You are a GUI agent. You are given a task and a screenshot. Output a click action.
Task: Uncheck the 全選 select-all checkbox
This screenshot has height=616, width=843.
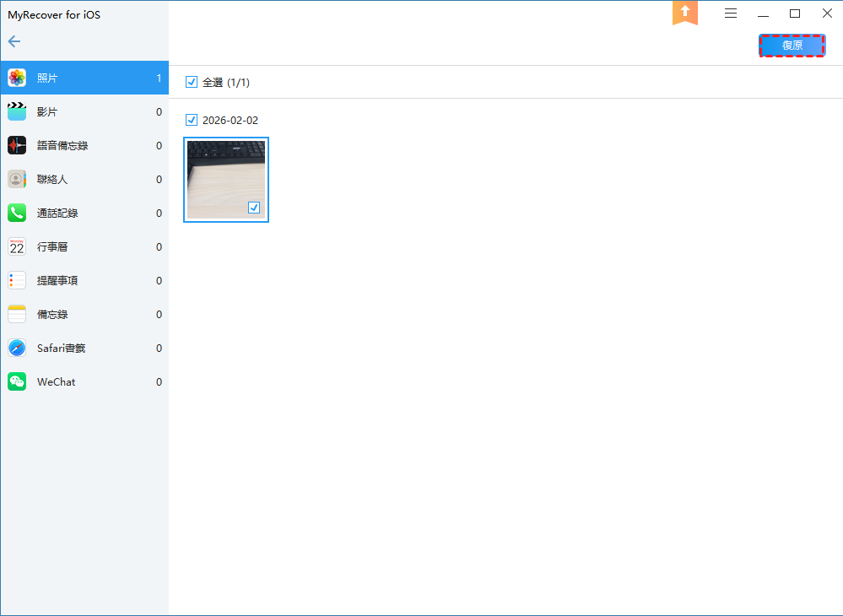192,83
